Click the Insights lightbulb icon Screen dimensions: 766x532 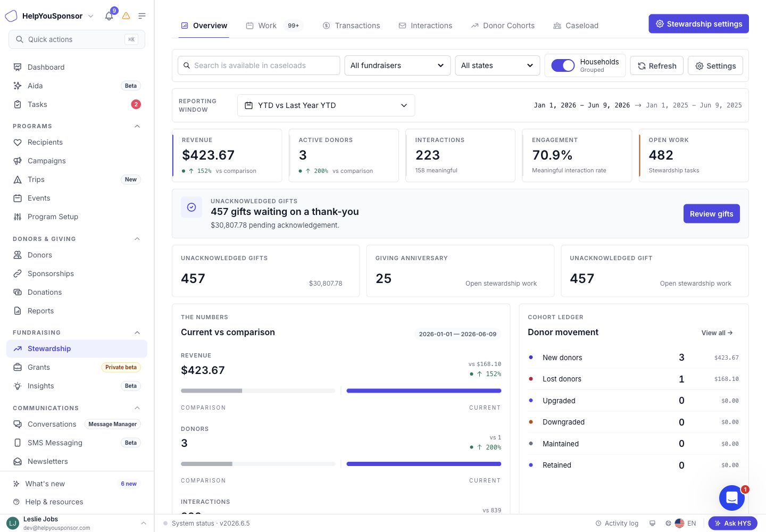[18, 386]
